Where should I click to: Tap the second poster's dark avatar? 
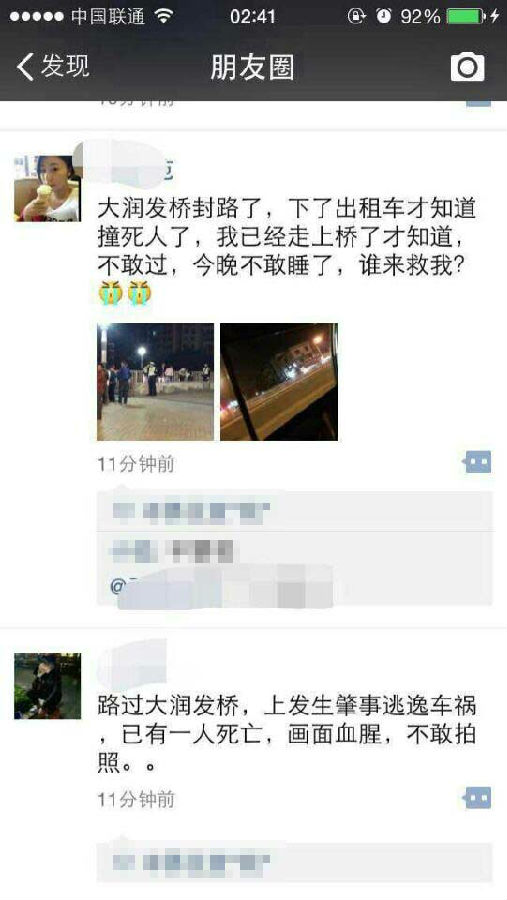pyautogui.click(x=47, y=686)
